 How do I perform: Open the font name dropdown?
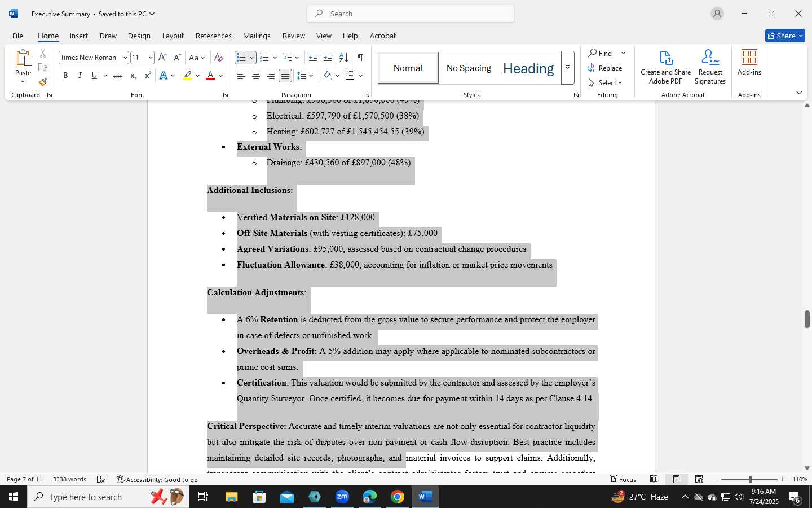125,58
